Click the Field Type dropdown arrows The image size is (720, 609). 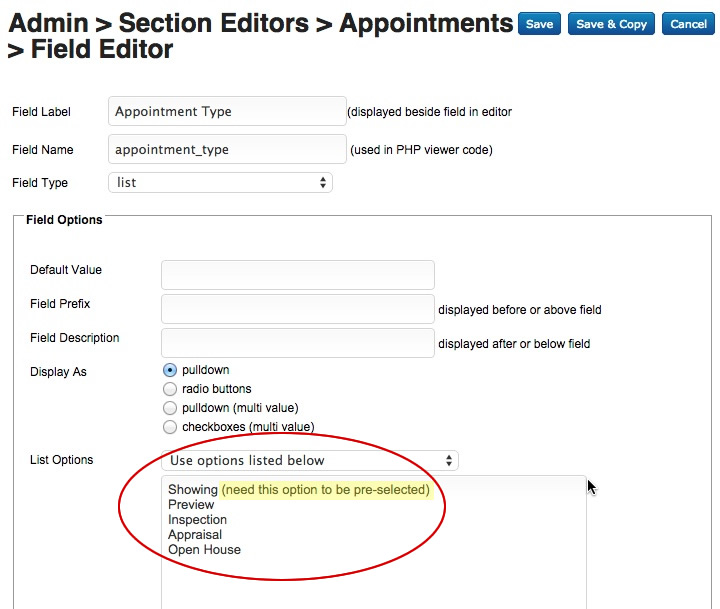coord(323,183)
